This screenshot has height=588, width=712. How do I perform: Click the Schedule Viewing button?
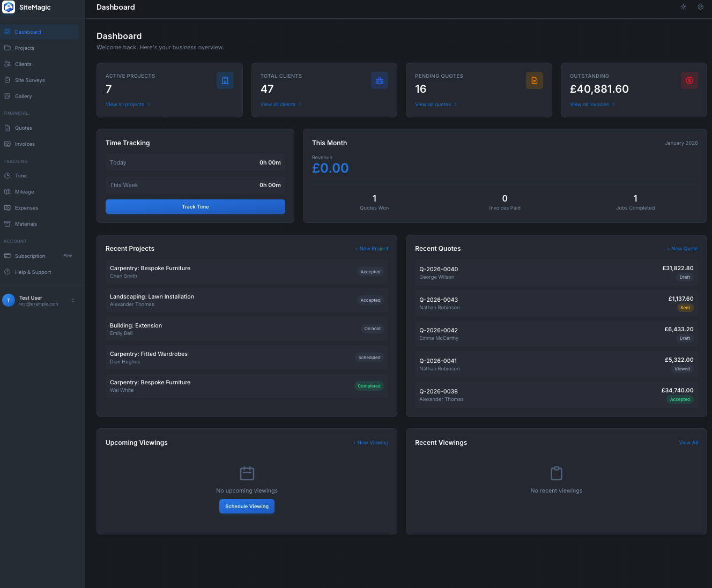coord(247,506)
